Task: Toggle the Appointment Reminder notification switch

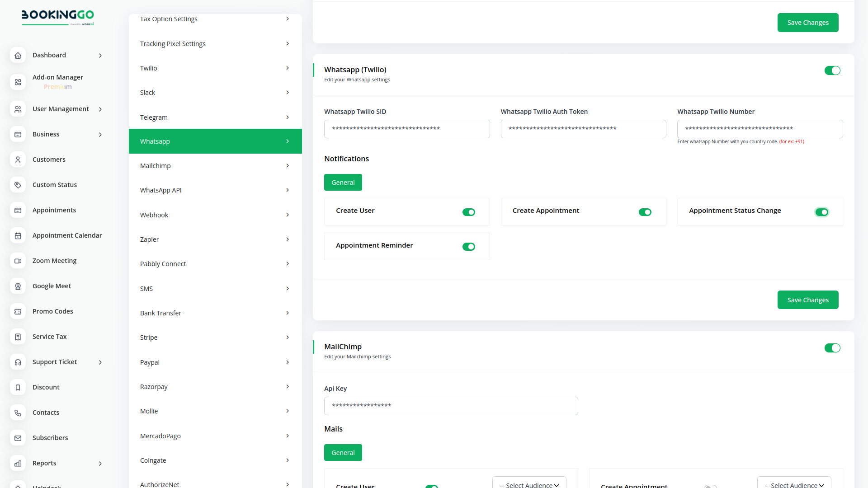Action: pos(468,247)
